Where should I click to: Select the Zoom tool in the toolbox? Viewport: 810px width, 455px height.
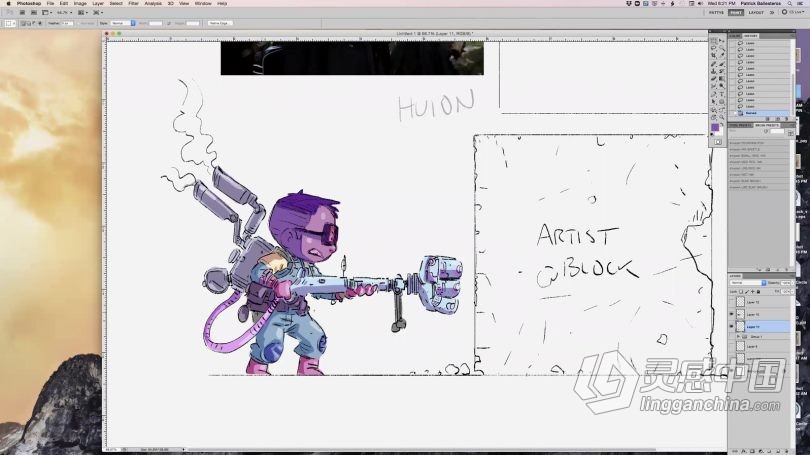tap(722, 117)
